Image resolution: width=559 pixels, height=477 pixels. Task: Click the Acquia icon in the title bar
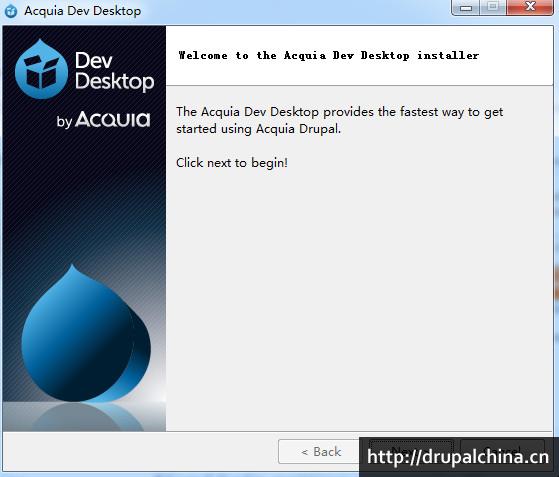[x=11, y=11]
